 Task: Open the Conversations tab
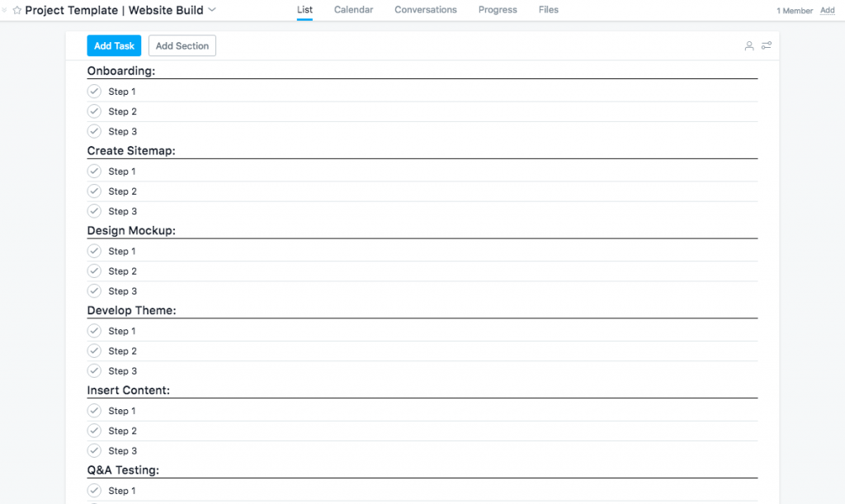coord(425,9)
